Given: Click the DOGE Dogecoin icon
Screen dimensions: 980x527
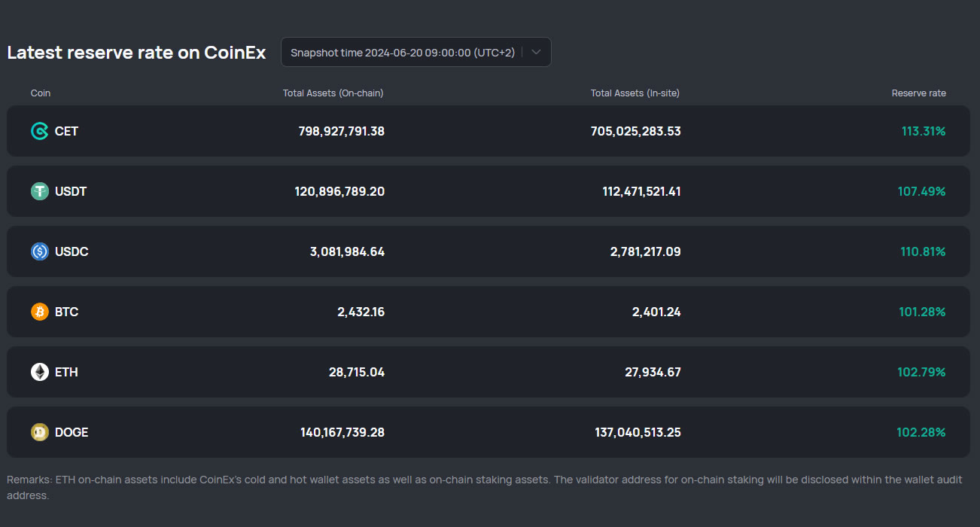Looking at the screenshot, I should click(39, 432).
